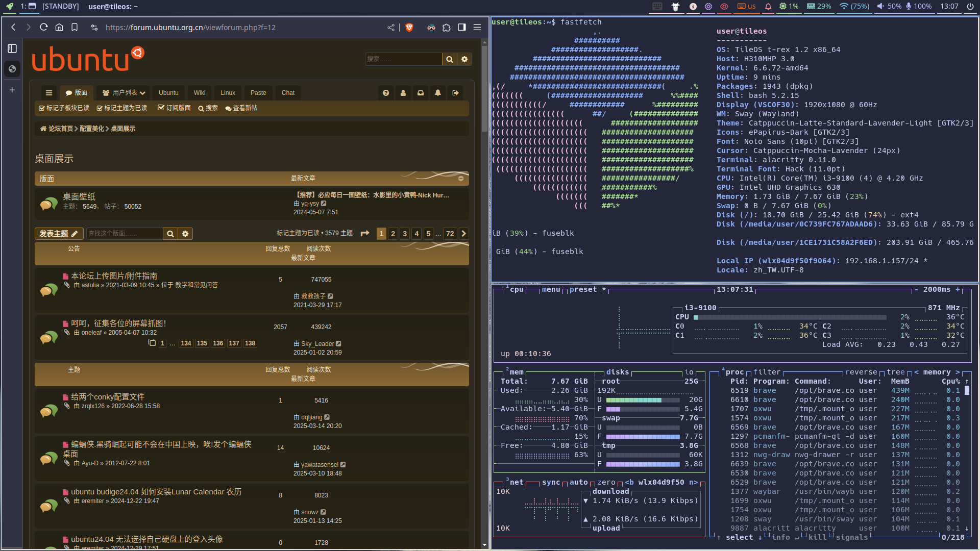
Task: Mark topics as read (标记主题为已读)
Action: pyautogui.click(x=122, y=108)
